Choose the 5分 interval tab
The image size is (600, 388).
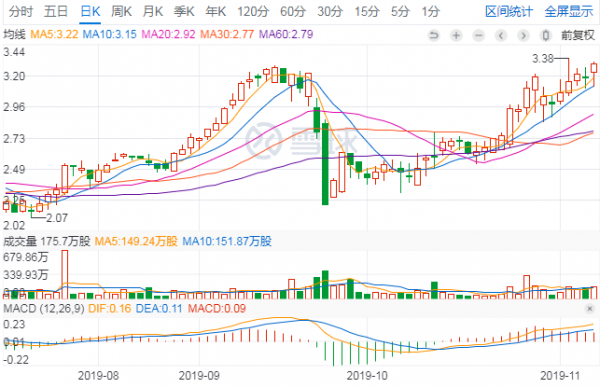[400, 11]
